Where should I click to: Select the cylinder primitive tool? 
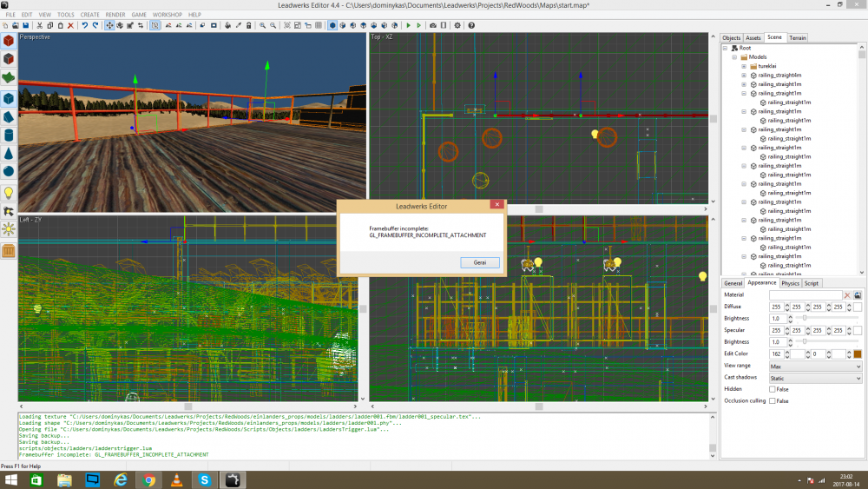coord(8,135)
